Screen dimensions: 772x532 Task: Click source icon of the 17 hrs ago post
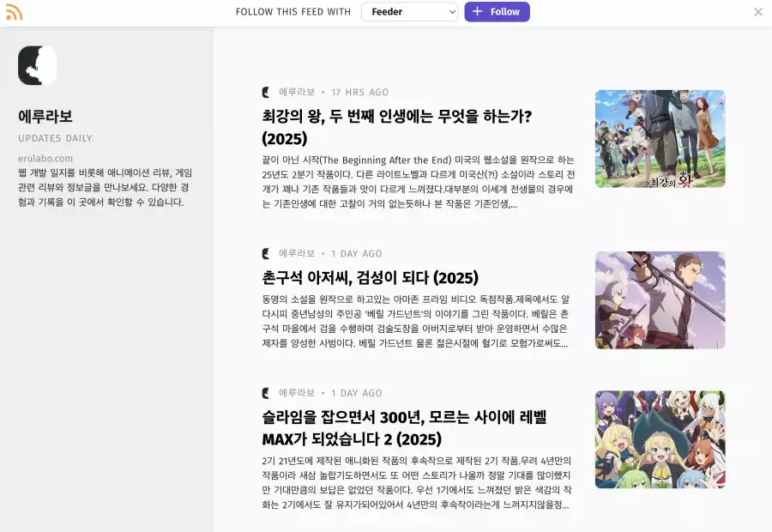[267, 92]
